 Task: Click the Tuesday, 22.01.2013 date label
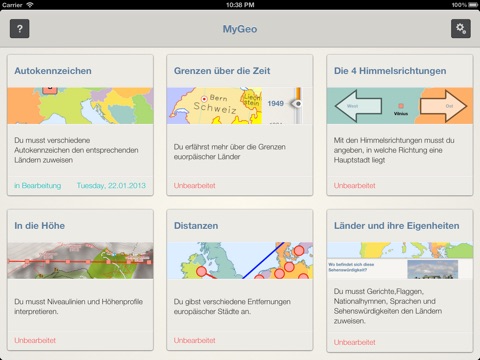pos(111,186)
